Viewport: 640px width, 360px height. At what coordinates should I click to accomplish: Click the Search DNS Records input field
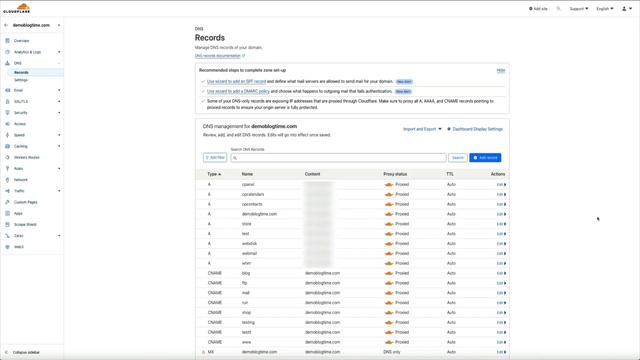[x=338, y=158]
